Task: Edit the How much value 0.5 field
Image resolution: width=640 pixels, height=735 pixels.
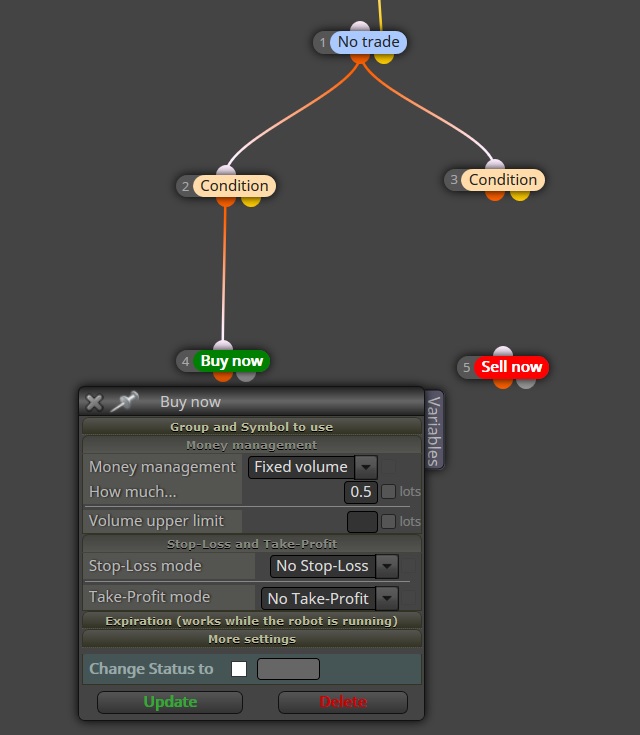Action: pos(361,492)
